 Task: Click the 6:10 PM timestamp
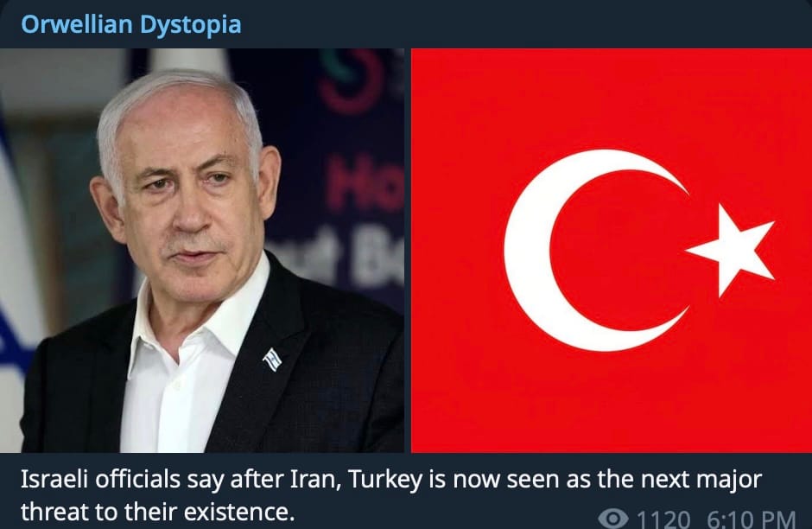[x=751, y=519]
